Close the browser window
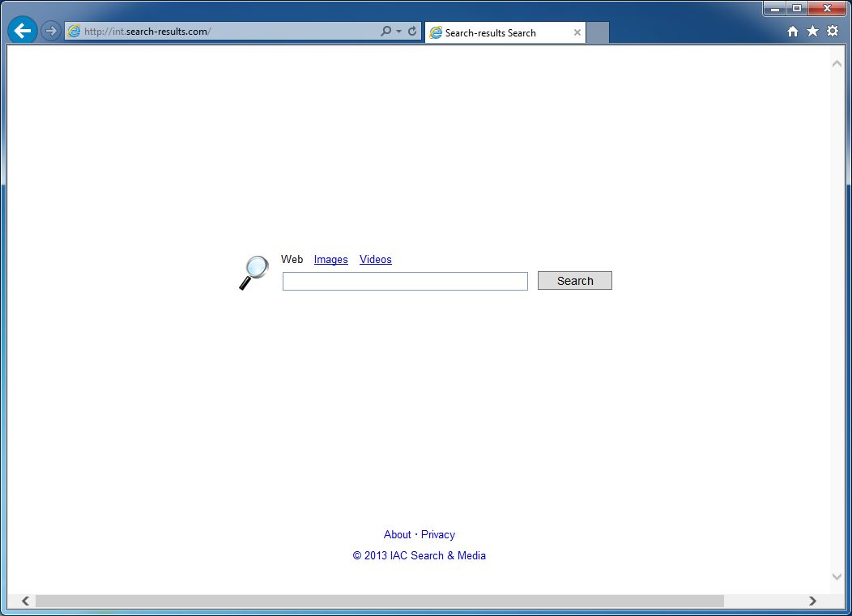 [x=827, y=9]
